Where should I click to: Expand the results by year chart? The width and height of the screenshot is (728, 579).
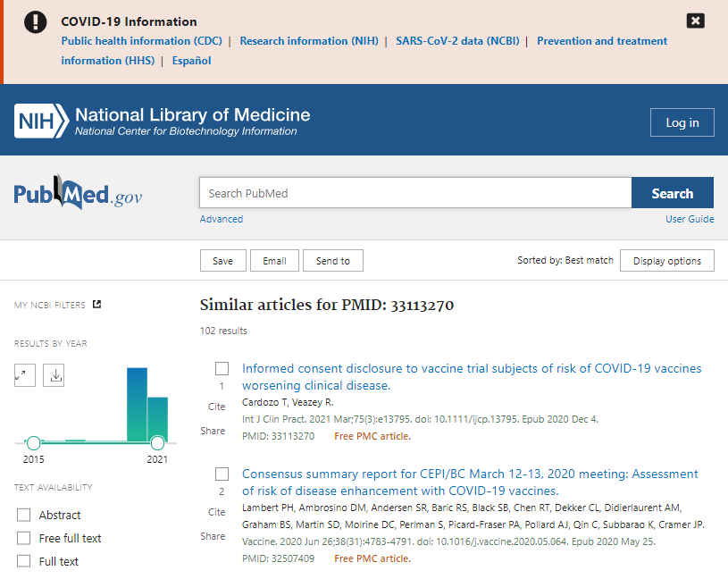(25, 375)
